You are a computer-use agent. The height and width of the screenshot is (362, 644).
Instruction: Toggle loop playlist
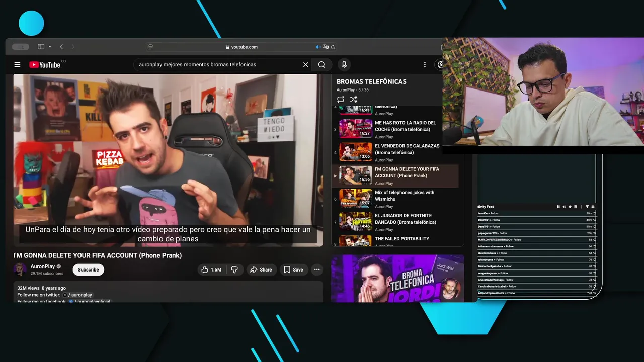341,99
